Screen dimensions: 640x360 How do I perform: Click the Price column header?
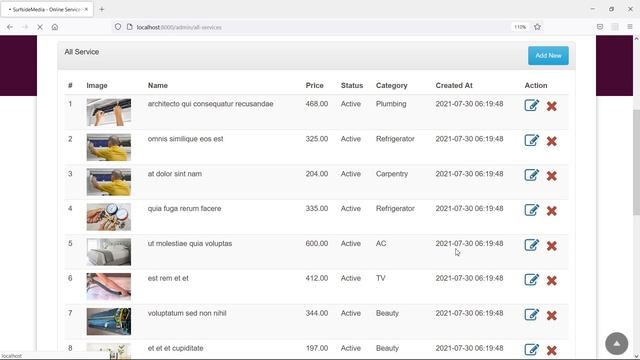tap(314, 85)
